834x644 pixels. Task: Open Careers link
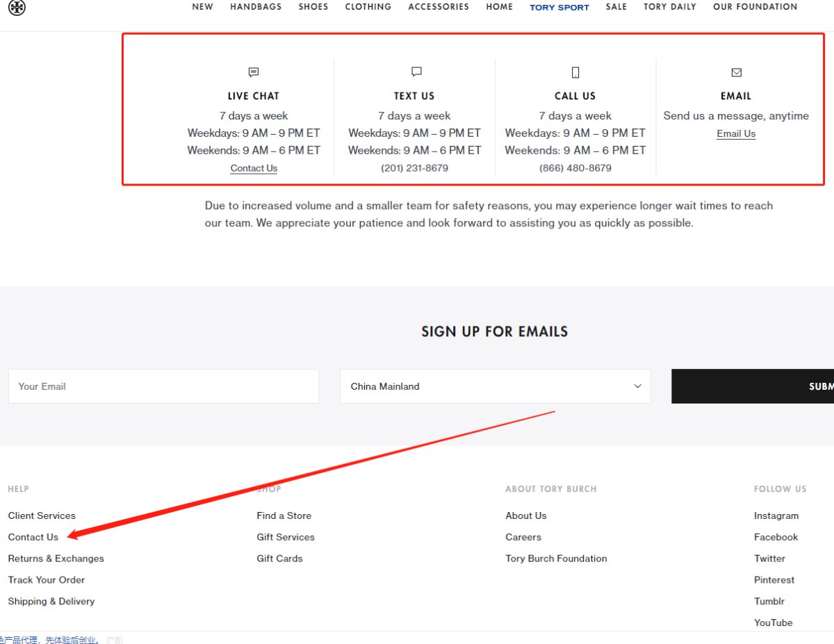point(523,537)
